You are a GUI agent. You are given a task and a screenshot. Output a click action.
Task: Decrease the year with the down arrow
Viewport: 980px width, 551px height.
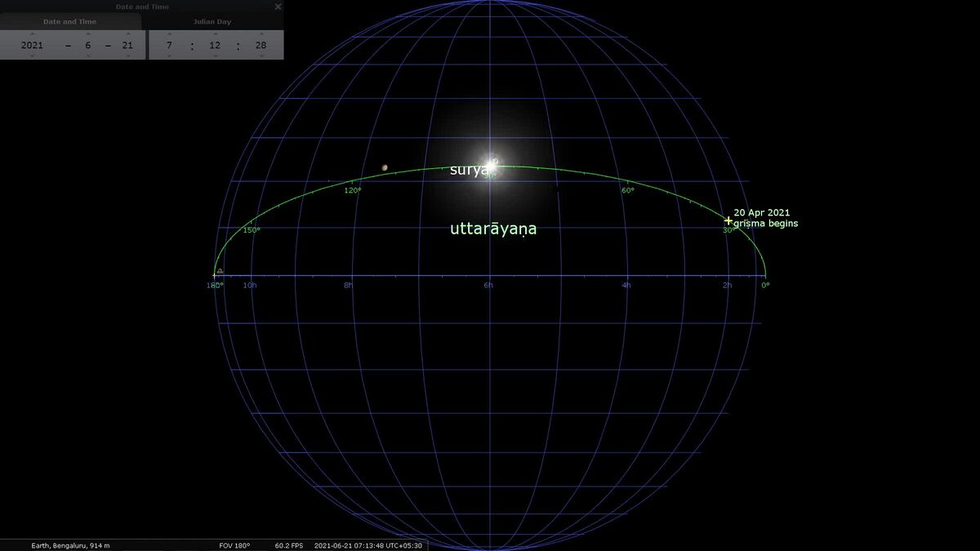click(33, 56)
